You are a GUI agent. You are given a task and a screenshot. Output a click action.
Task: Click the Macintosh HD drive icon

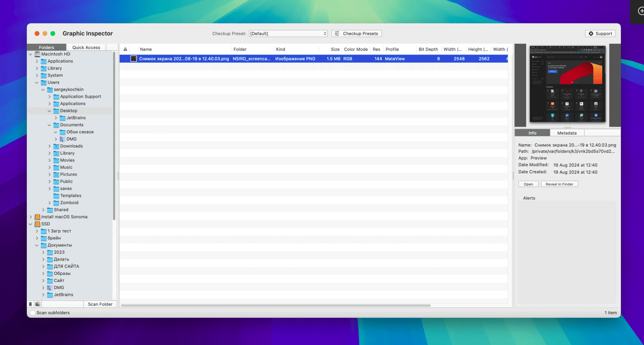click(37, 54)
